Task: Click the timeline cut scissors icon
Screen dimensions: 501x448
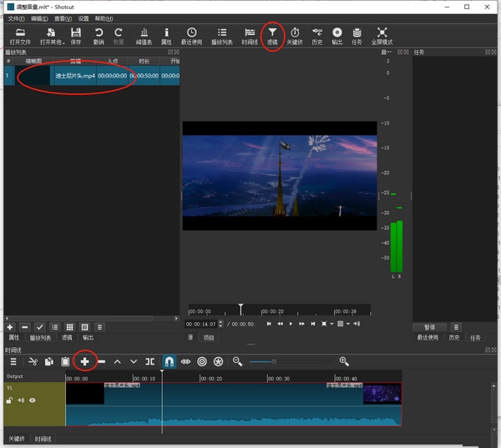Action: [33, 361]
